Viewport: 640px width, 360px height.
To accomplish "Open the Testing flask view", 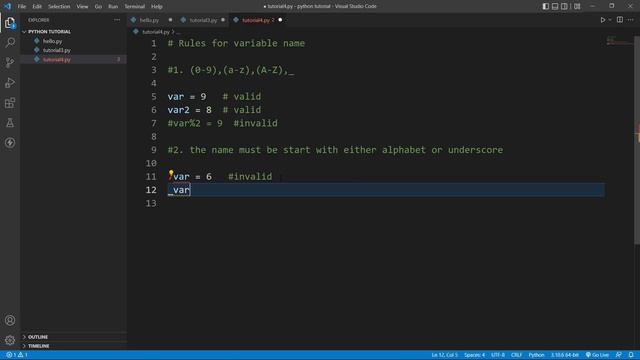I will pyautogui.click(x=10, y=122).
